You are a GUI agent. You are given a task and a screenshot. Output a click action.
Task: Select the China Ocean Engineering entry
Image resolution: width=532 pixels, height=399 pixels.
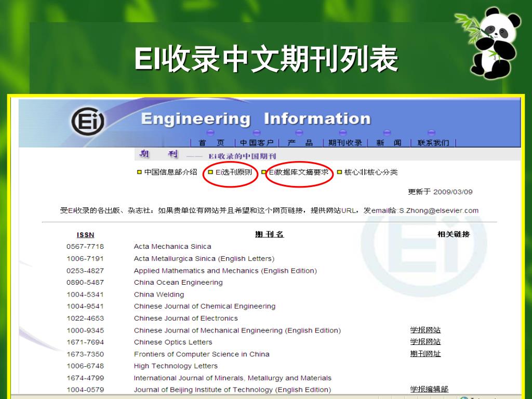pos(178,283)
